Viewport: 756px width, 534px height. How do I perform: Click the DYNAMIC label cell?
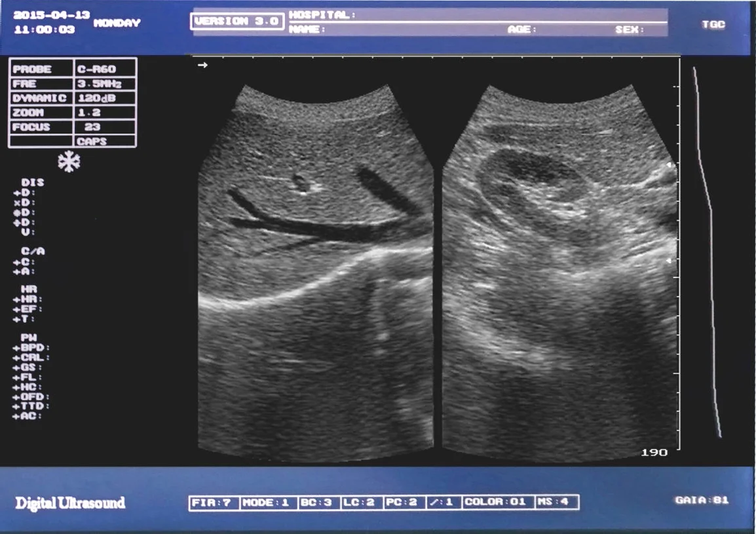coord(41,98)
